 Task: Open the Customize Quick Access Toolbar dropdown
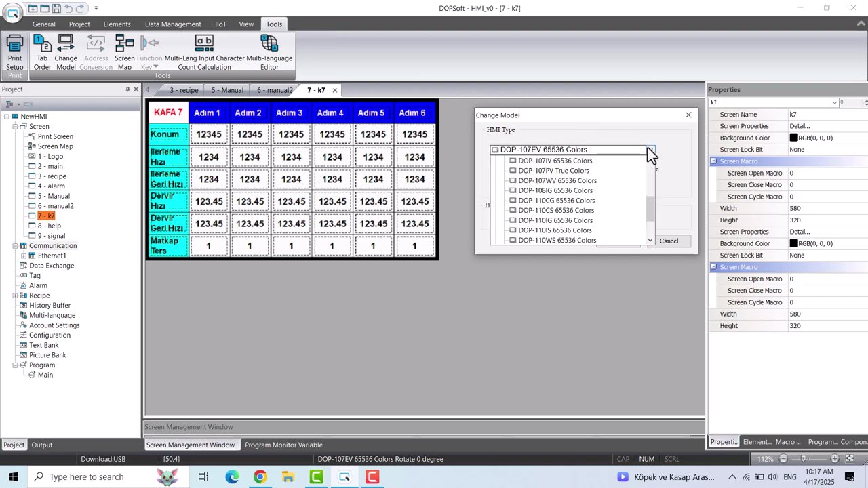pos(96,8)
